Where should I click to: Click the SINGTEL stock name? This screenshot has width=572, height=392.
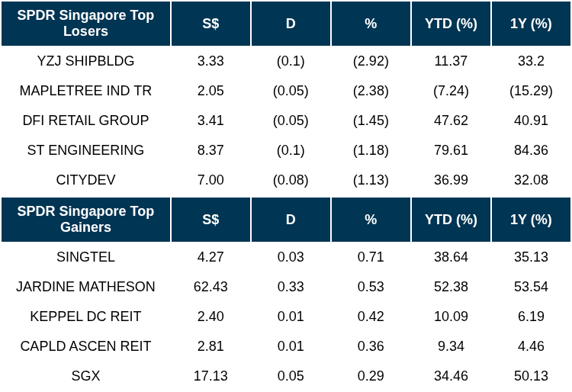tap(85, 257)
